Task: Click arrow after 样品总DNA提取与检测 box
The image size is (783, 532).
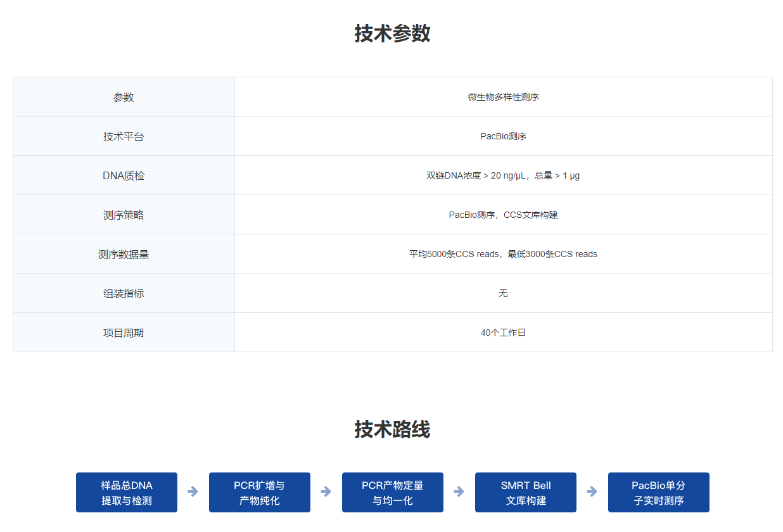Action: 193,491
